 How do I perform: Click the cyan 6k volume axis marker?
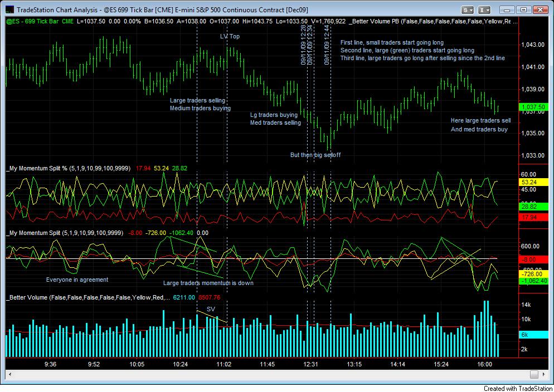click(x=533, y=335)
